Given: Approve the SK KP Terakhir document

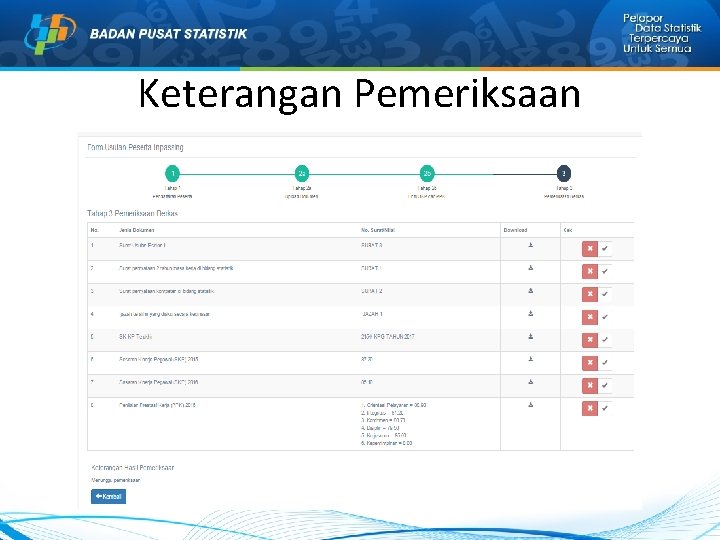Looking at the screenshot, I should [x=605, y=340].
